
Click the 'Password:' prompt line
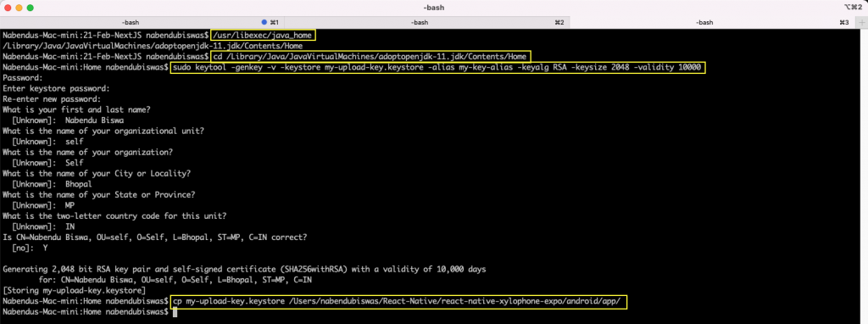click(x=22, y=78)
